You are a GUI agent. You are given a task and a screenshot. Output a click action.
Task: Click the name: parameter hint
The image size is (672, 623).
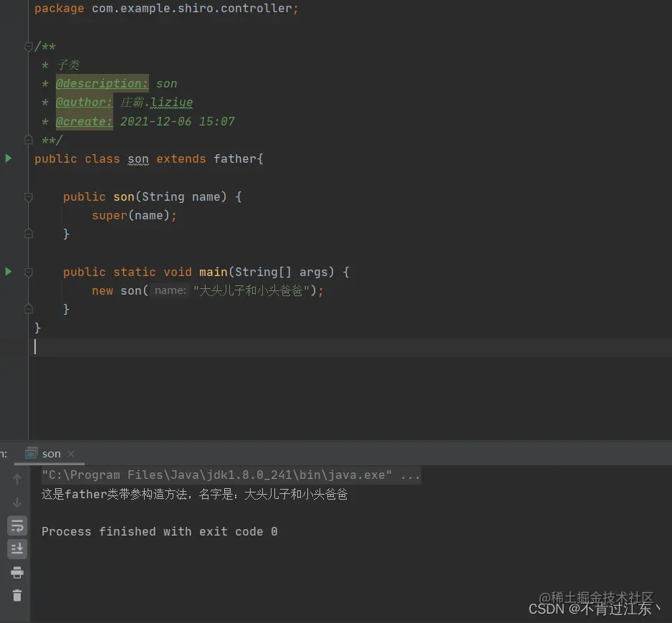(170, 290)
